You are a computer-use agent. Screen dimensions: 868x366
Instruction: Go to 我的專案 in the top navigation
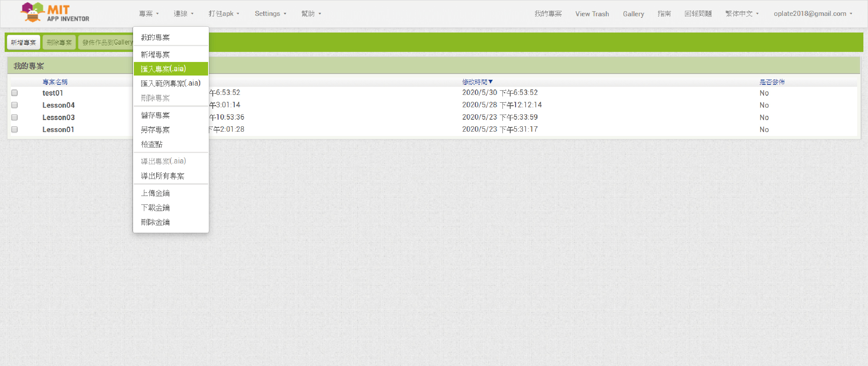point(548,14)
